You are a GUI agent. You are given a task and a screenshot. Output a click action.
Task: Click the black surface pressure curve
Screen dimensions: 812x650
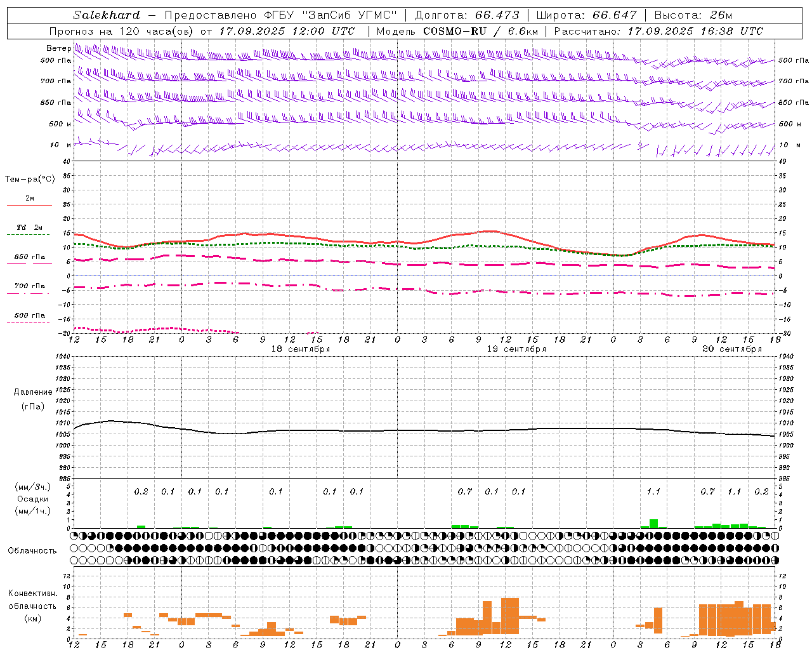tap(424, 430)
